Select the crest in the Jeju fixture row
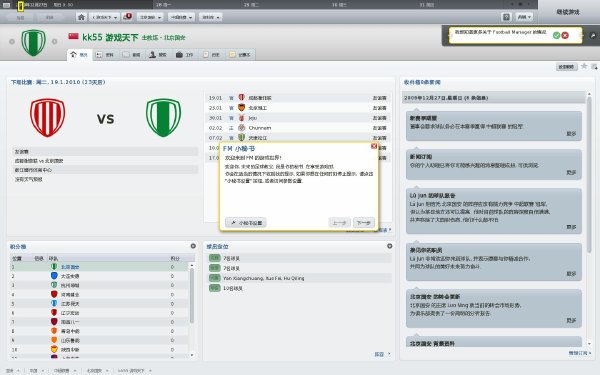600x375 pixels. tap(241, 117)
